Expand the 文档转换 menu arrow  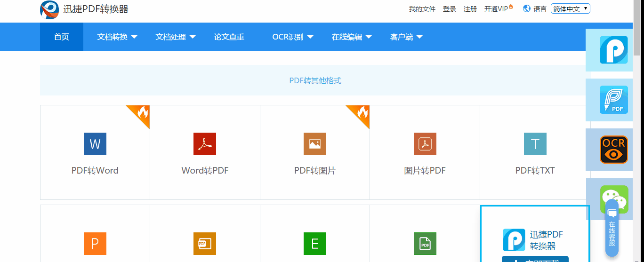134,37
